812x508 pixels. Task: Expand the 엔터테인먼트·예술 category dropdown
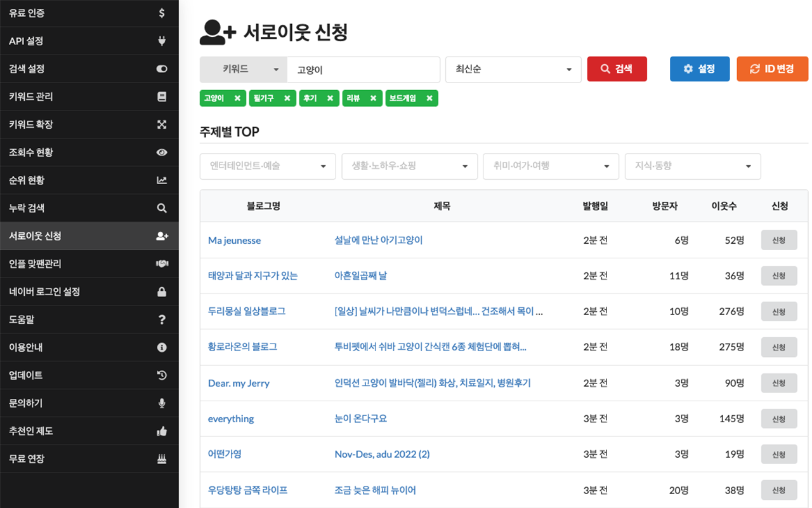[x=267, y=166]
